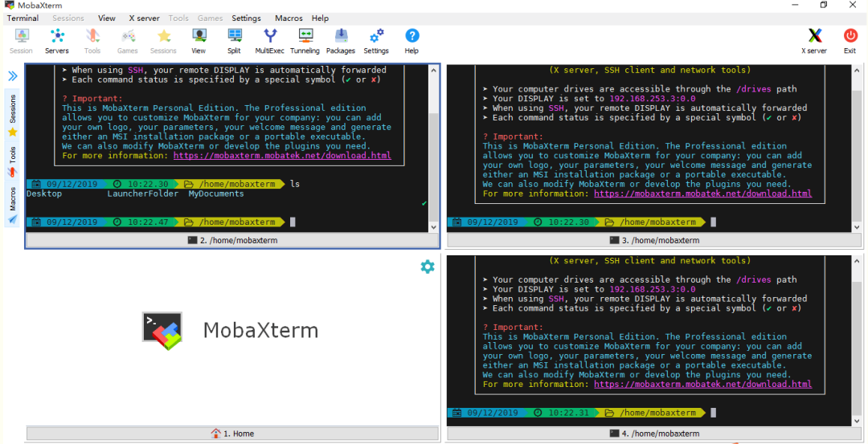Expand the sidebar with double chevron
This screenshot has height=444, width=868.
13,76
